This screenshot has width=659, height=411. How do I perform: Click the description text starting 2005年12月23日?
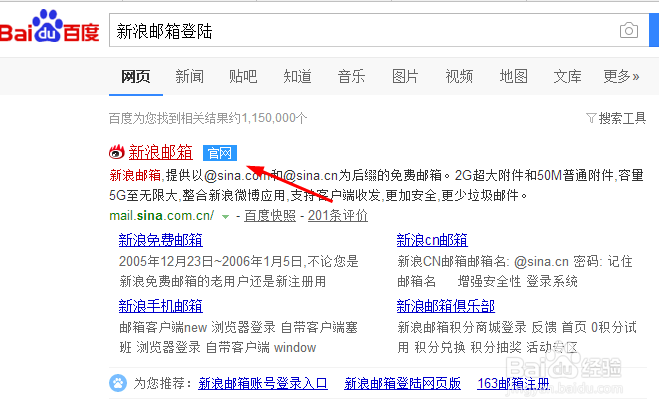point(239,271)
